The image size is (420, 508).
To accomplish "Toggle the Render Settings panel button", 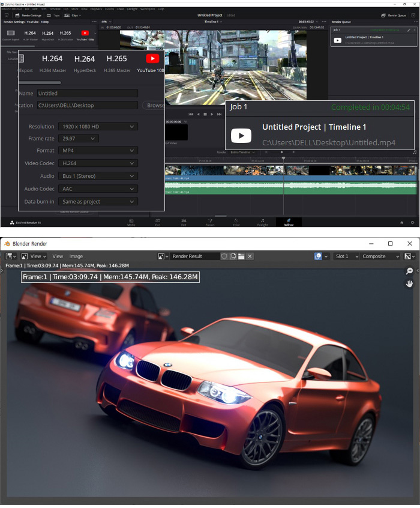I will point(28,15).
